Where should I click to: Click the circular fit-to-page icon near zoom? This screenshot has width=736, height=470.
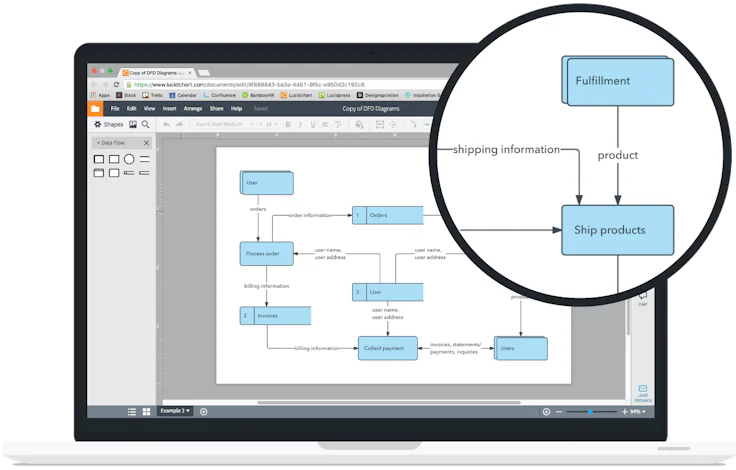(x=546, y=412)
